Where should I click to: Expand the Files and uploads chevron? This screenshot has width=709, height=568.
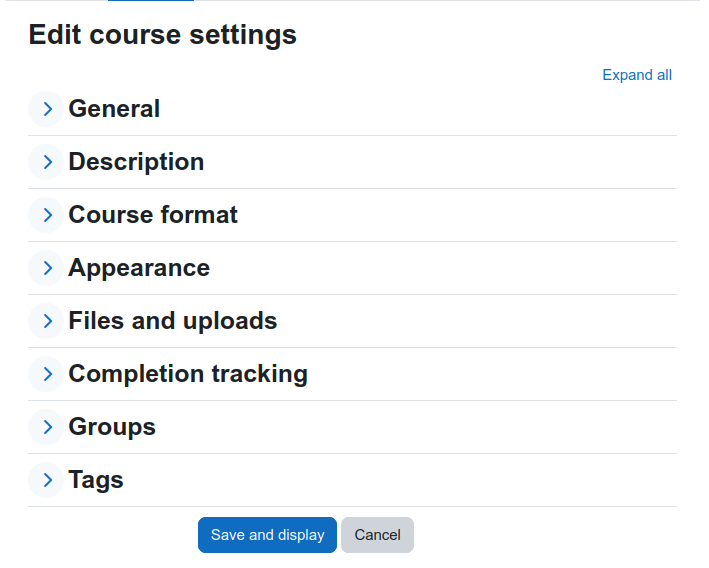[46, 321]
